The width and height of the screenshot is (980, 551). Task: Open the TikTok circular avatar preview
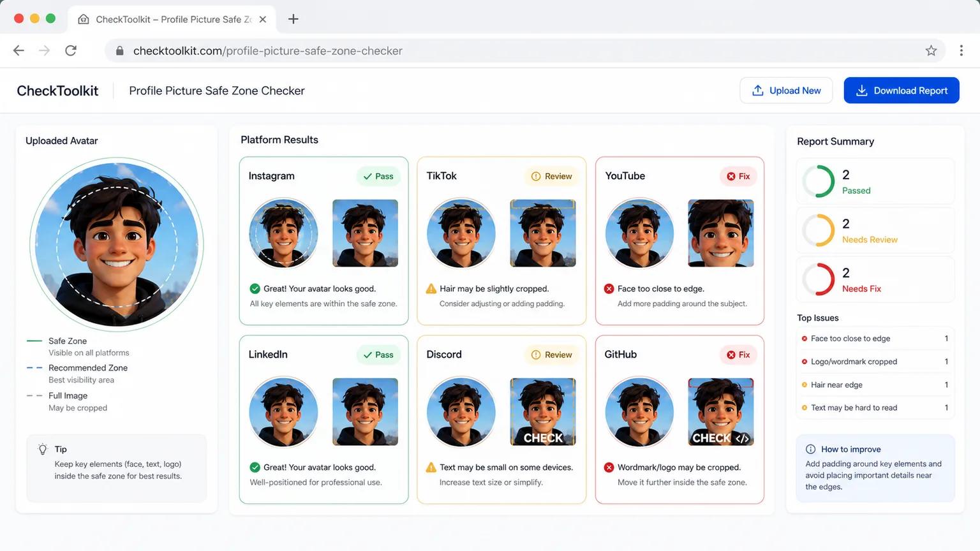pyautogui.click(x=461, y=233)
